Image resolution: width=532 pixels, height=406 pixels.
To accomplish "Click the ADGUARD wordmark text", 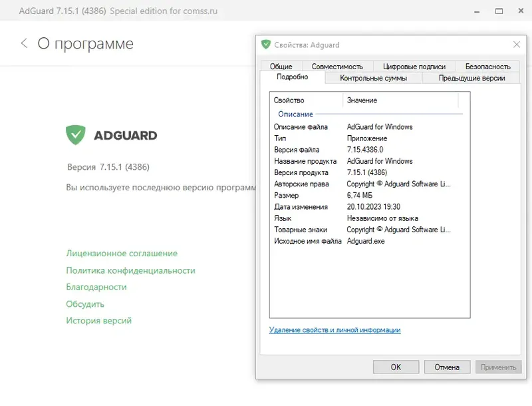I will click(x=125, y=136).
